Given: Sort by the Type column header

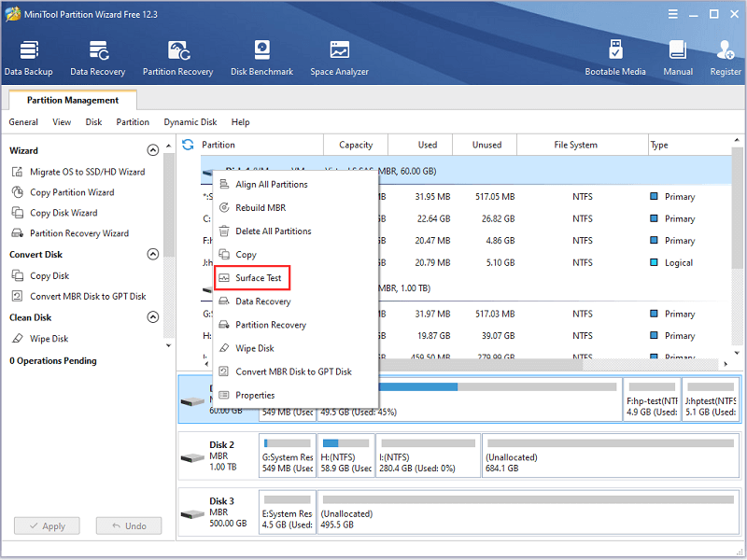Looking at the screenshot, I should pyautogui.click(x=689, y=145).
